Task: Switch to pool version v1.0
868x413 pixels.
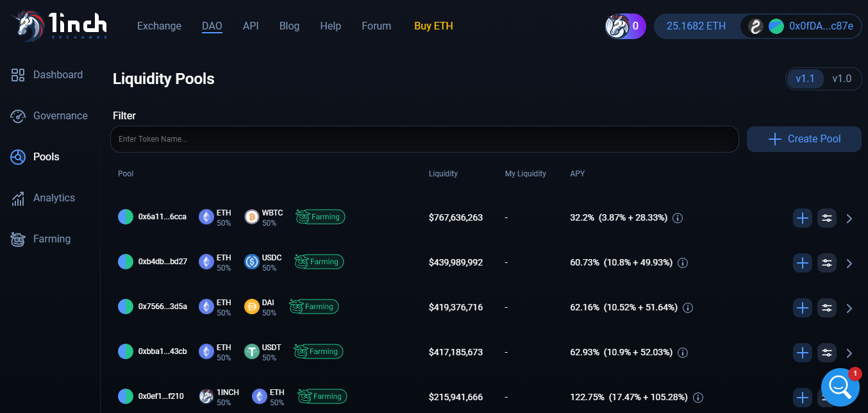Action: tap(842, 79)
